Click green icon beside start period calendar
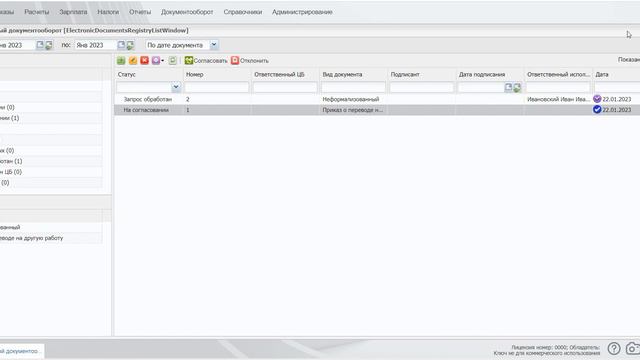This screenshot has width=640, height=360. [49, 45]
